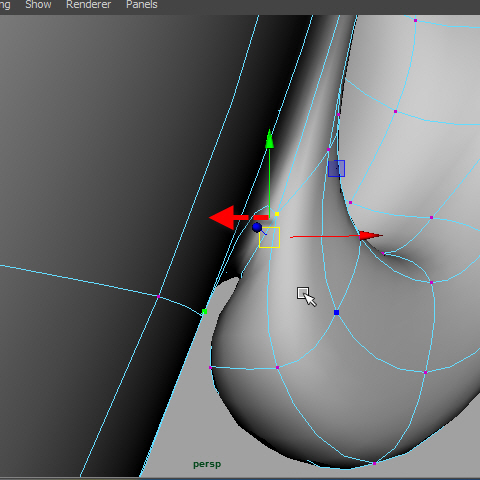Open the Show menu
This screenshot has height=480, width=480.
coord(38,5)
